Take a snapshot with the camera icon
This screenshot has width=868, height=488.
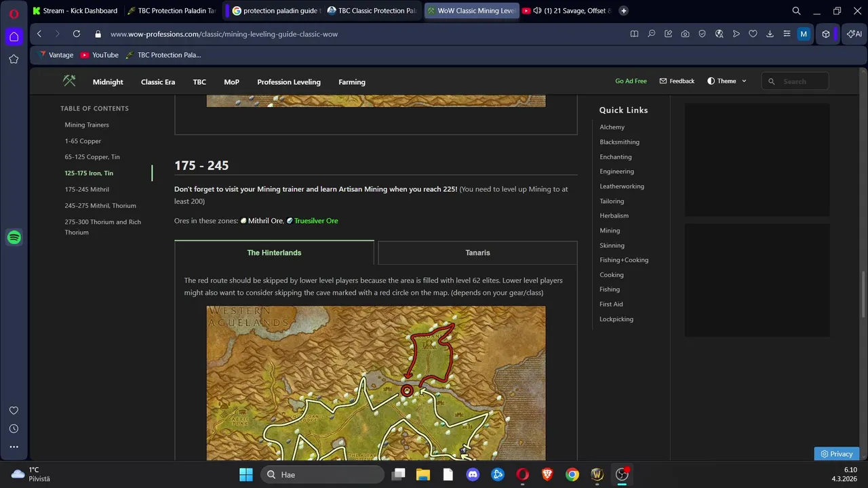(x=685, y=34)
